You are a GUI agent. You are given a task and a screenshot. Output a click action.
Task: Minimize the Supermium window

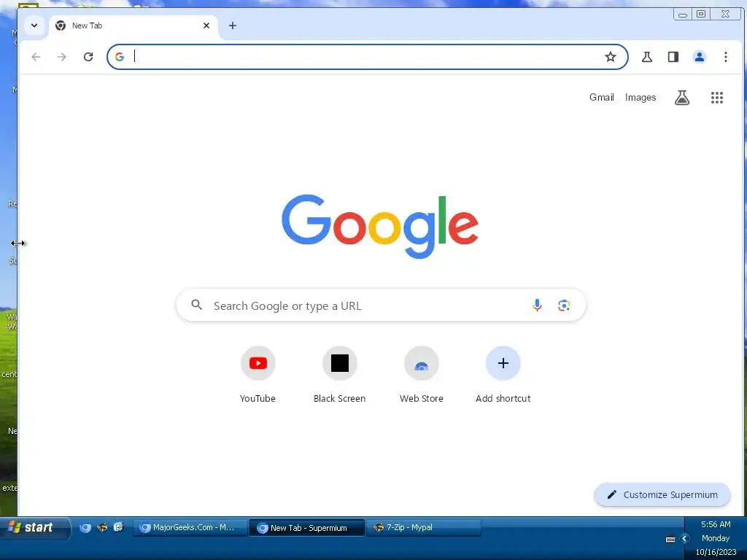682,15
